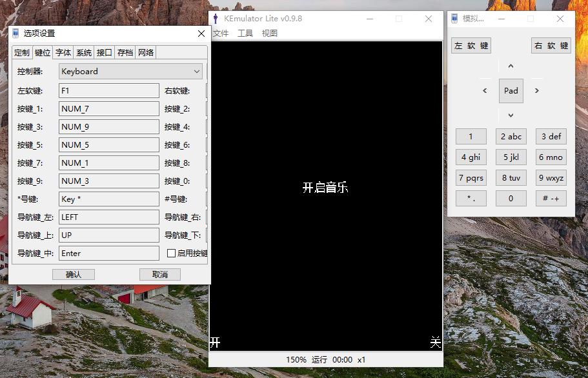Open the 视图 menu in KEmulator
Viewport: 588px width, 378px height.
pyautogui.click(x=269, y=34)
